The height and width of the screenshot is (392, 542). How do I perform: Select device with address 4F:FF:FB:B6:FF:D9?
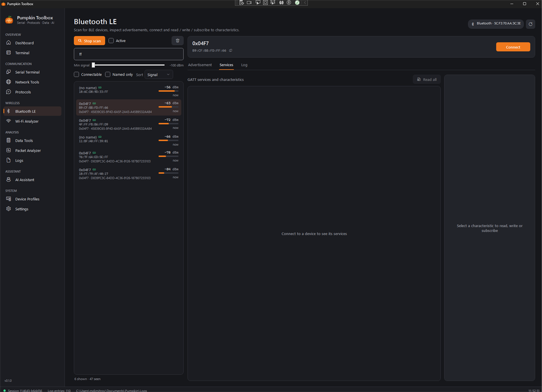tap(129, 125)
